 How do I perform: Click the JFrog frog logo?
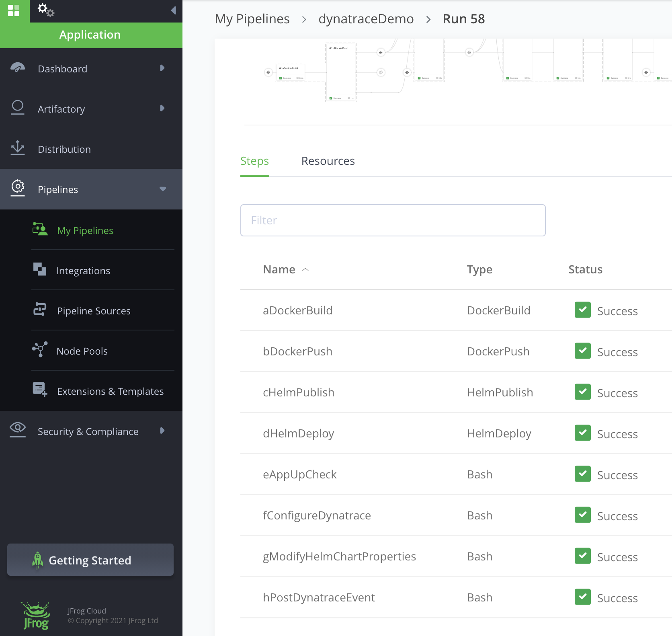coord(36,615)
